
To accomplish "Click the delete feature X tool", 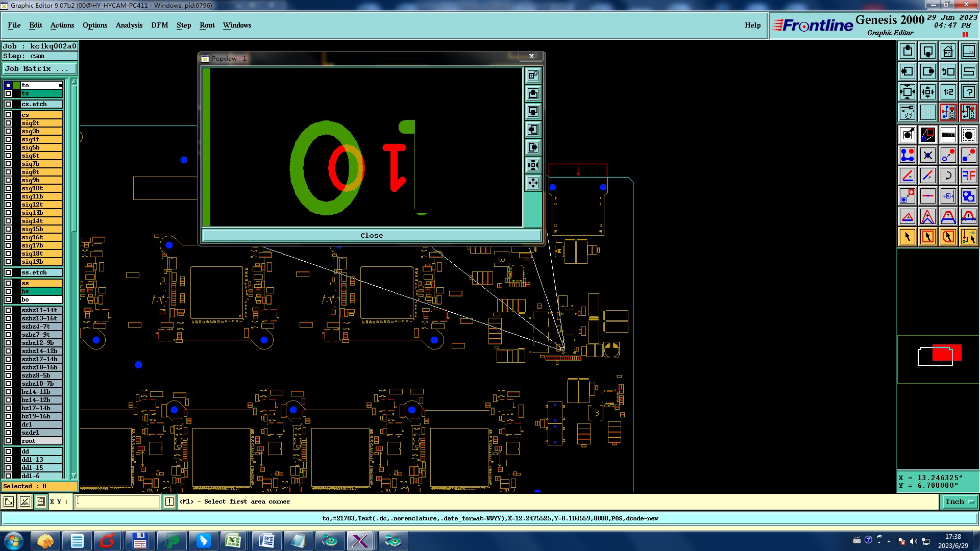I will point(927,155).
